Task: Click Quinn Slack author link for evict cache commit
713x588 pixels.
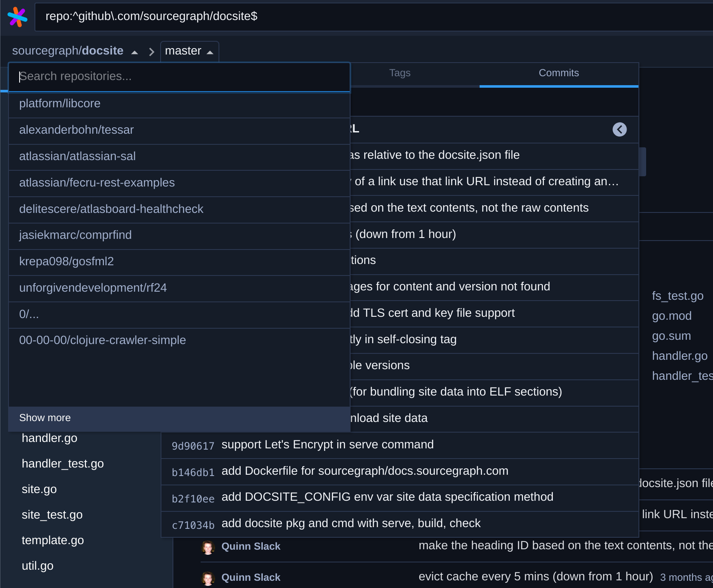Action: [251, 578]
